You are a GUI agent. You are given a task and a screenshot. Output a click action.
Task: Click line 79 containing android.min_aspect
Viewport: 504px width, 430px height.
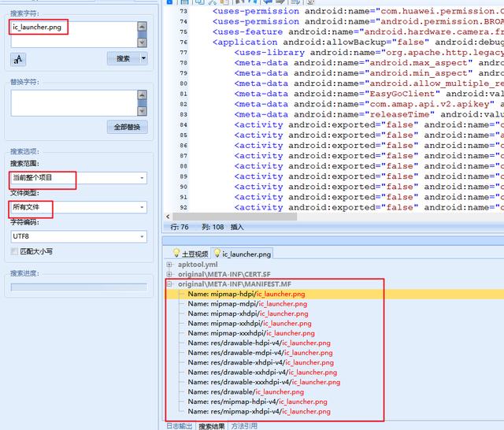click(x=369, y=73)
